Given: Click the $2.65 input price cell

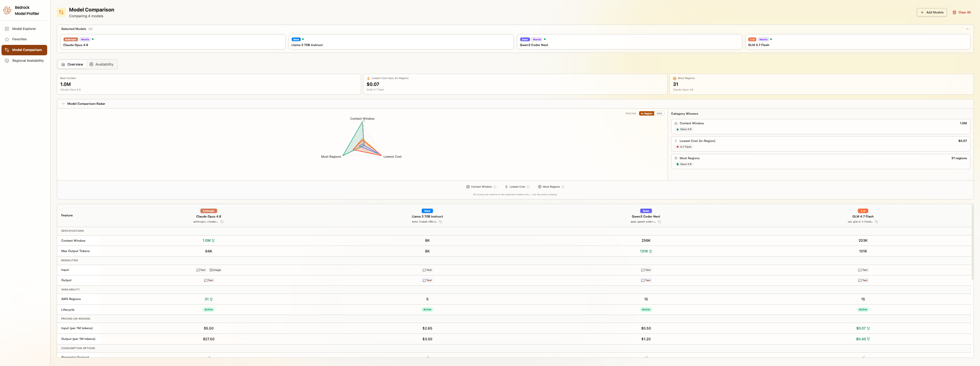Looking at the screenshot, I should 427,328.
